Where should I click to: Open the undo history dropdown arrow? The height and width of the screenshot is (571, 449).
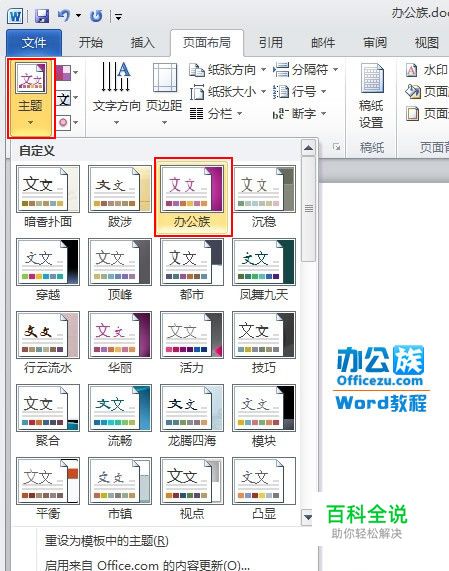78,16
